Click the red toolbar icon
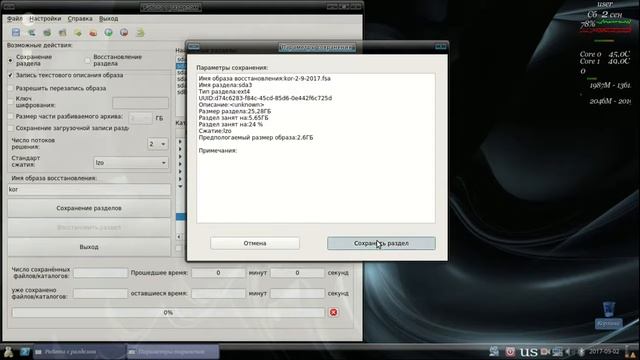The height and width of the screenshot is (360, 640). click(x=93, y=32)
